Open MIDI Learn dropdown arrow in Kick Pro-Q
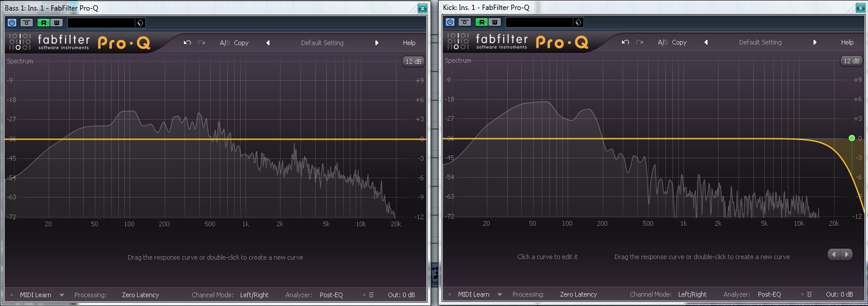The height and width of the screenshot is (306, 868). (500, 294)
